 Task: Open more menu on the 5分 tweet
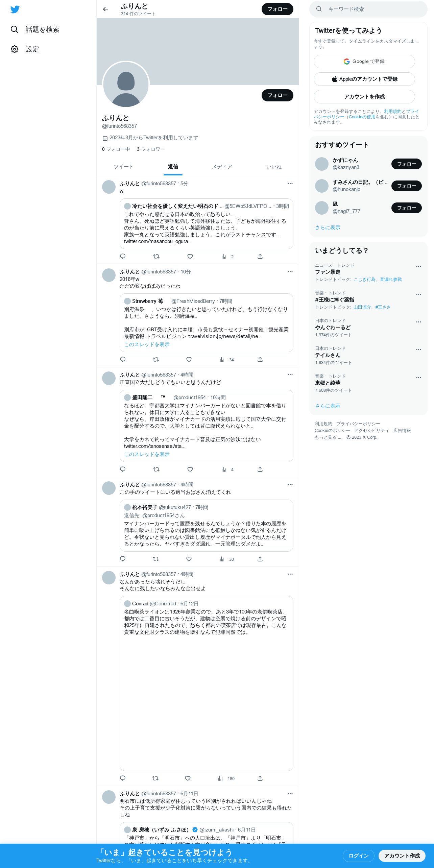290,183
